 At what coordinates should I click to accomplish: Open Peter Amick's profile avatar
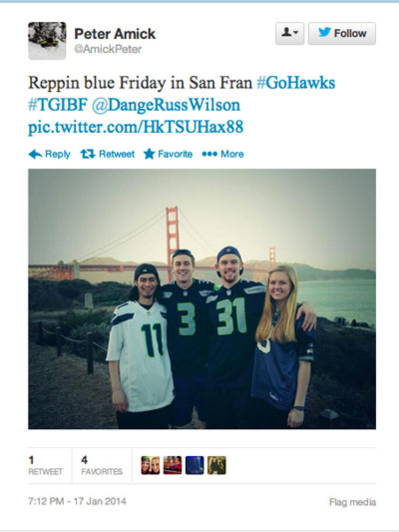[47, 41]
